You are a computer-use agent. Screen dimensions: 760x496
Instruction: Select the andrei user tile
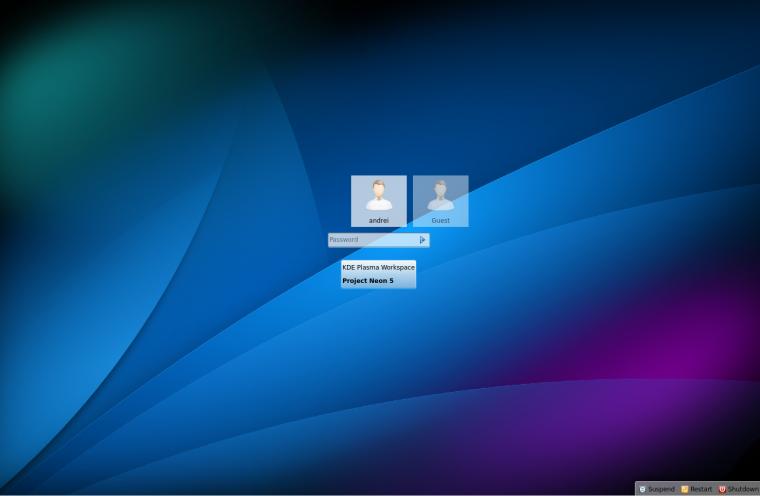coord(379,201)
